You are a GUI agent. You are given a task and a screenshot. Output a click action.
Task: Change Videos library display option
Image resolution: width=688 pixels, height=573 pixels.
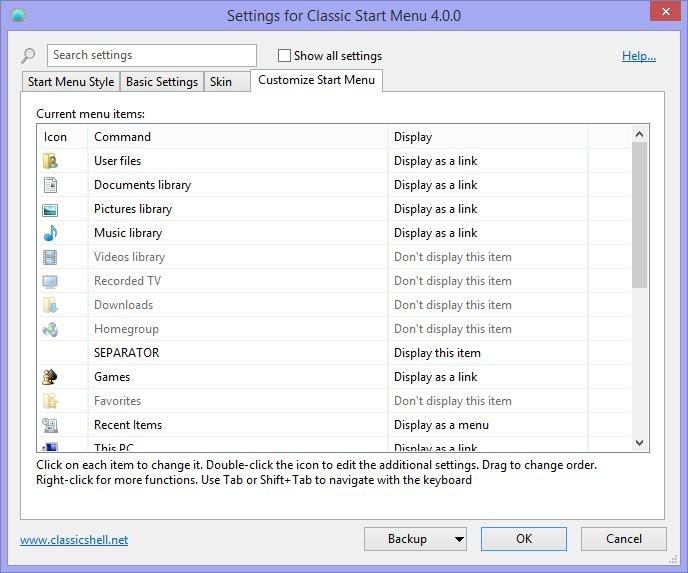point(453,257)
